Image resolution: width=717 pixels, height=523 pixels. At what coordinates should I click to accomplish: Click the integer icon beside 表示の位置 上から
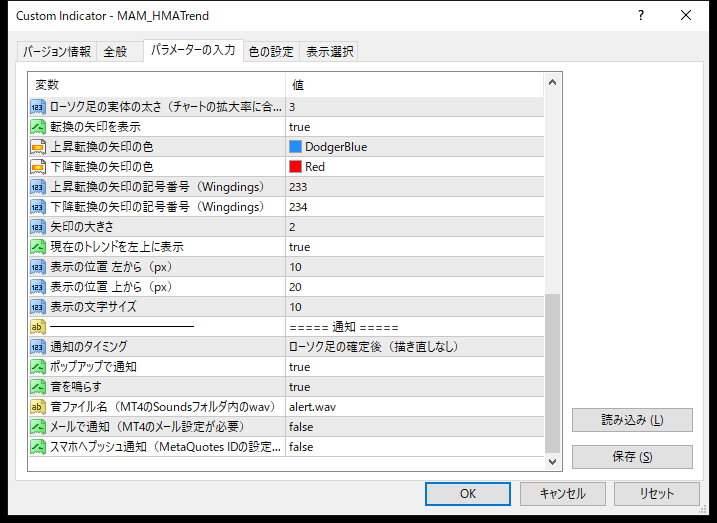tap(38, 287)
